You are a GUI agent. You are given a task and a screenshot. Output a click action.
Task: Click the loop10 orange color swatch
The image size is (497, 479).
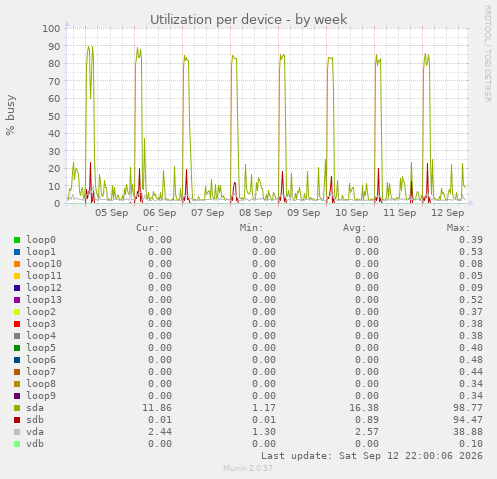coord(17,264)
